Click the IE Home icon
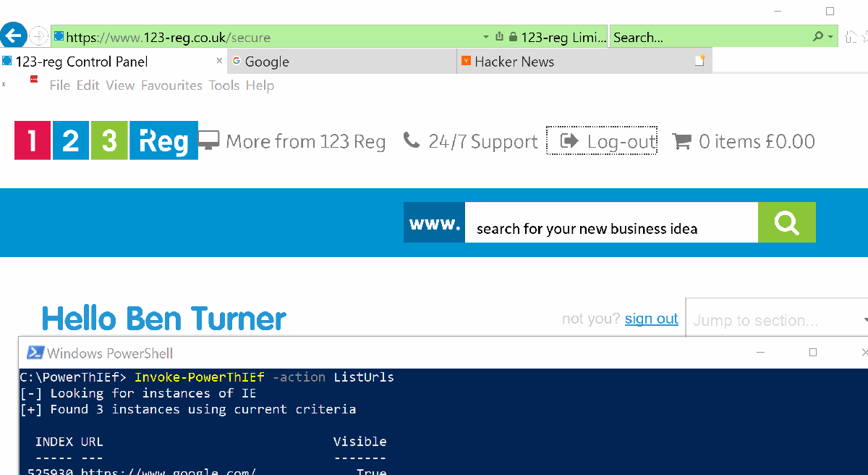The height and width of the screenshot is (475, 868). pos(852,36)
